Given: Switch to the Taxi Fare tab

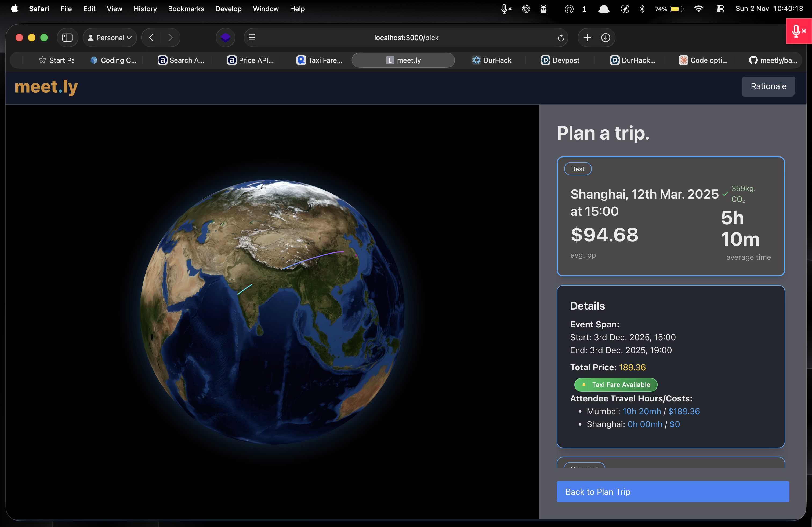Looking at the screenshot, I should (319, 60).
